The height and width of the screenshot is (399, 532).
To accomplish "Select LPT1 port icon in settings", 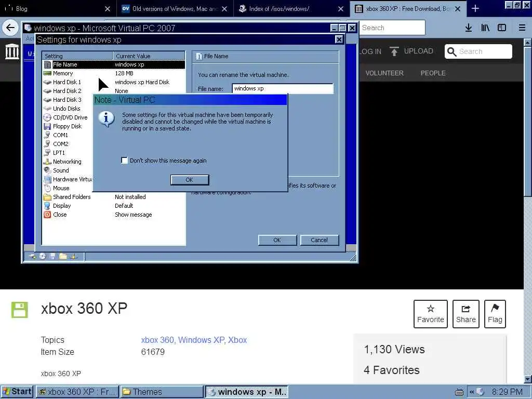I will 47,153.
